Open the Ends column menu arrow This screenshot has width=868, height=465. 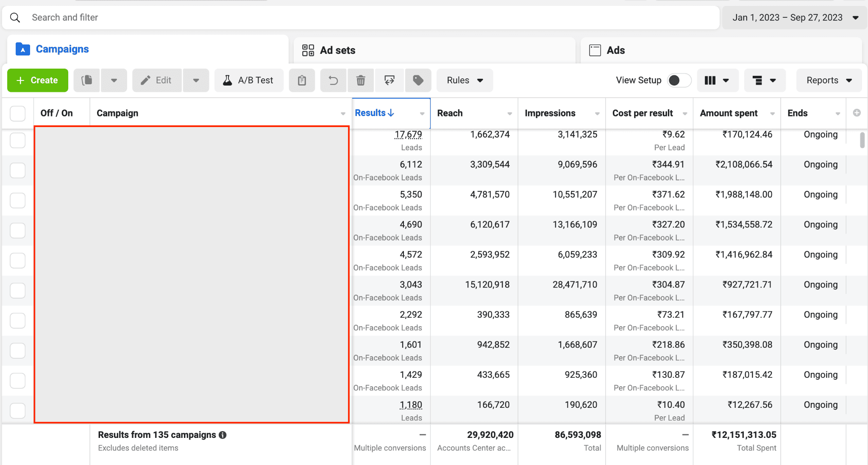(837, 113)
